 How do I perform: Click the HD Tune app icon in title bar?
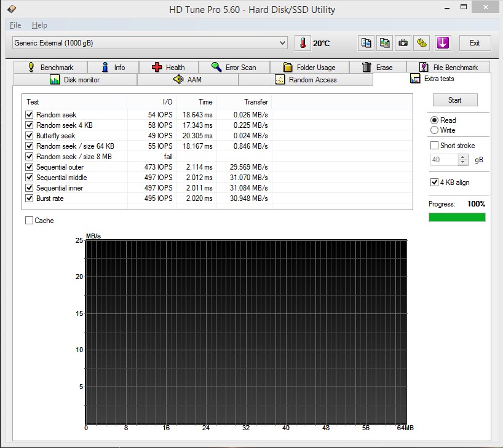coord(12,9)
